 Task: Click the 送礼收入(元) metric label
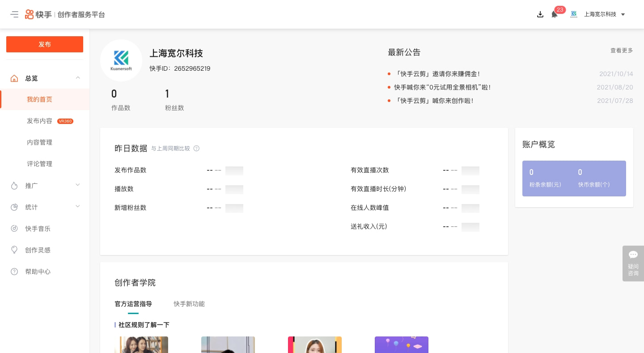369,226
